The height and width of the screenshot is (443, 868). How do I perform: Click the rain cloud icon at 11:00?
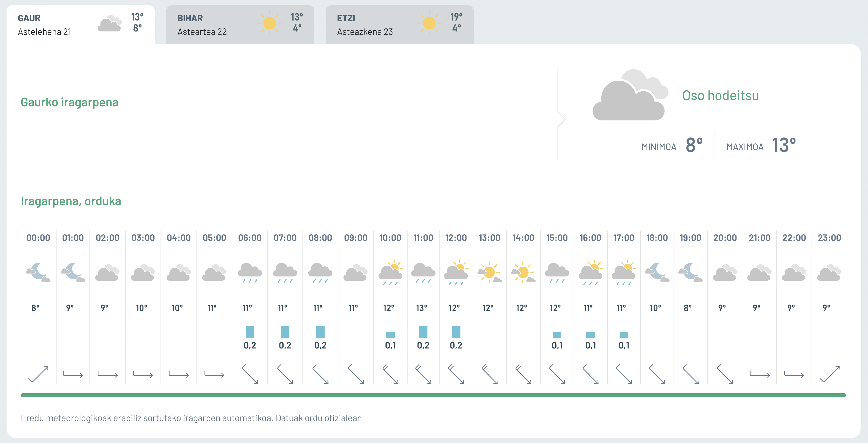pos(423,272)
